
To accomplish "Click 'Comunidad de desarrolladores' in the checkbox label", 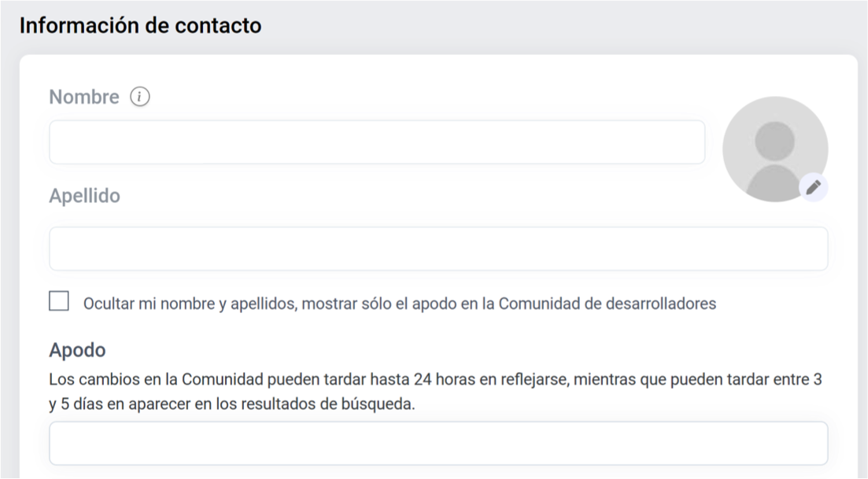I will (x=608, y=304).
